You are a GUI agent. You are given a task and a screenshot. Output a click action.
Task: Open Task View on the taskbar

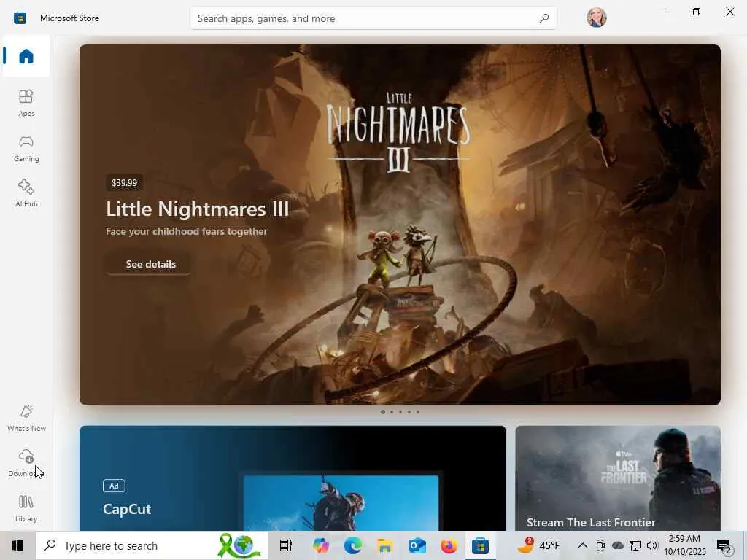[286, 545]
